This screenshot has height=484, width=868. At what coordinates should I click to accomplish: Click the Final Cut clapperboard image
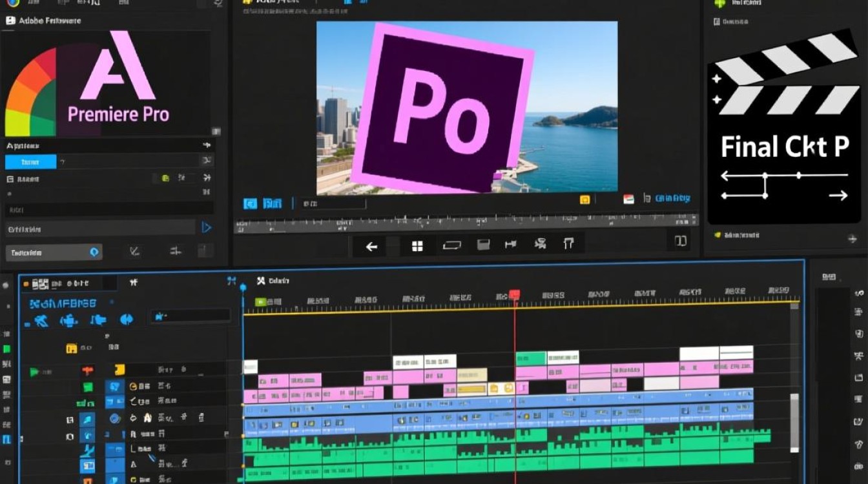click(784, 128)
